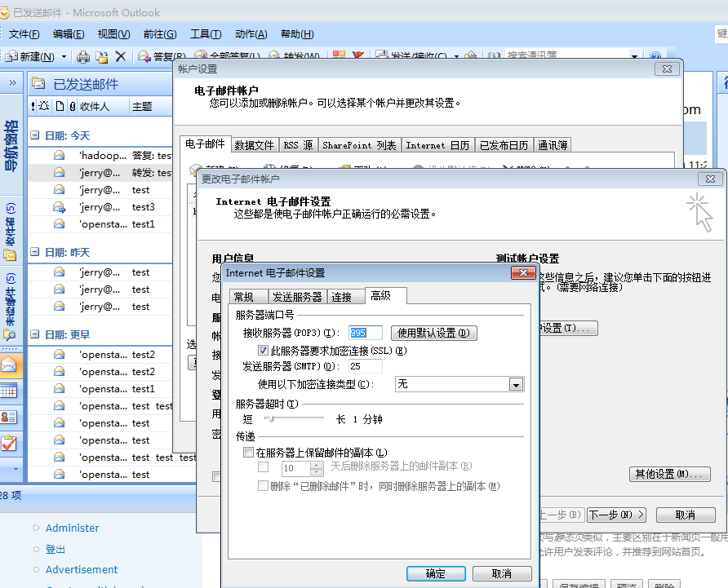Sort by the Reminder bell column header
728x588 pixels.
click(x=44, y=106)
